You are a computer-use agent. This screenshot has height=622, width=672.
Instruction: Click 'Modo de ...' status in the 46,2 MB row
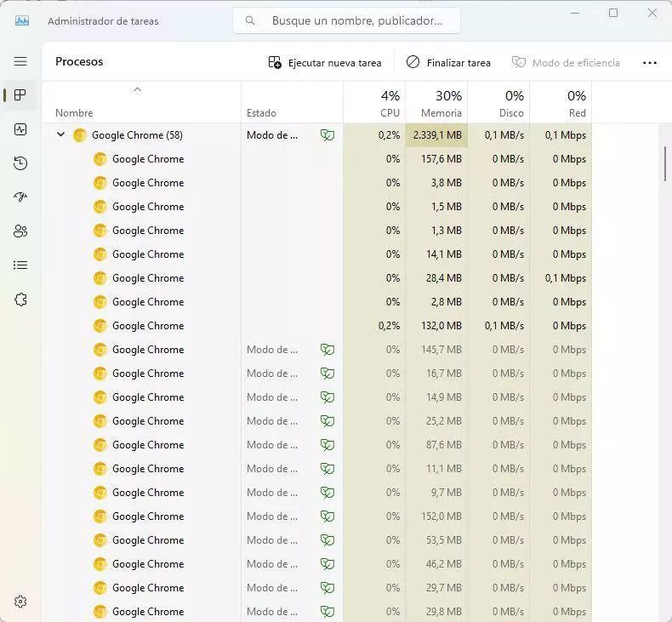tap(271, 564)
